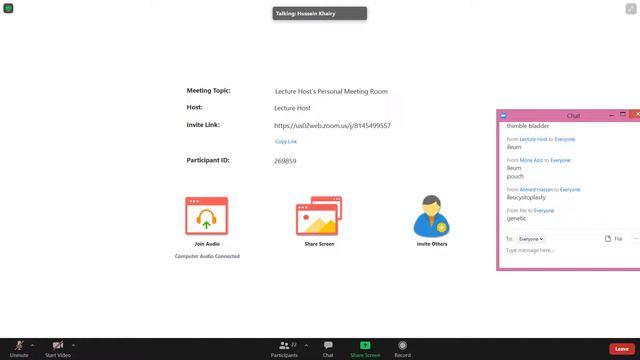
Task: Click the Invite Others person icon
Action: click(x=431, y=216)
